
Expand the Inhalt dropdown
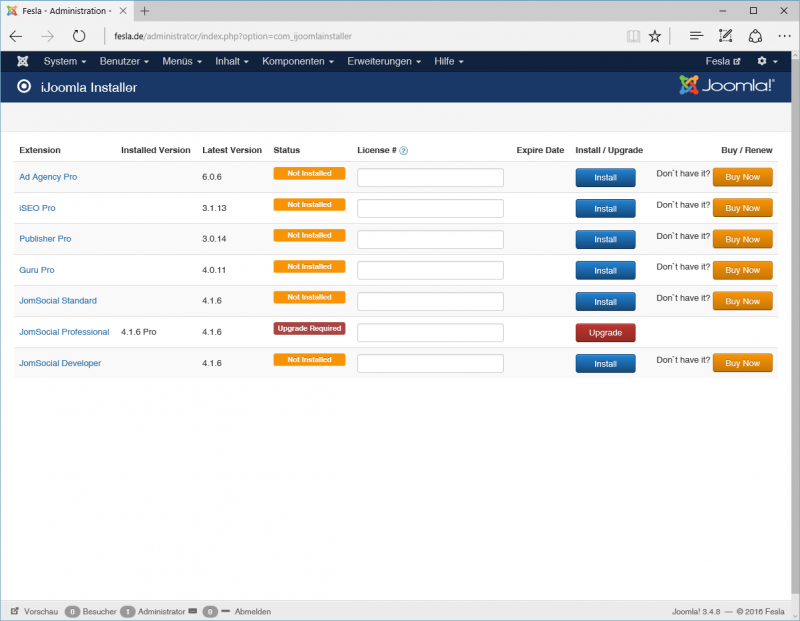pyautogui.click(x=232, y=61)
